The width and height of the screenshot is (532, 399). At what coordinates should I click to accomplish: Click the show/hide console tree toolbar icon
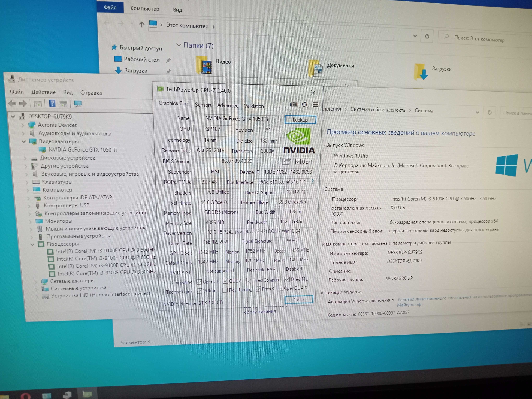38,104
